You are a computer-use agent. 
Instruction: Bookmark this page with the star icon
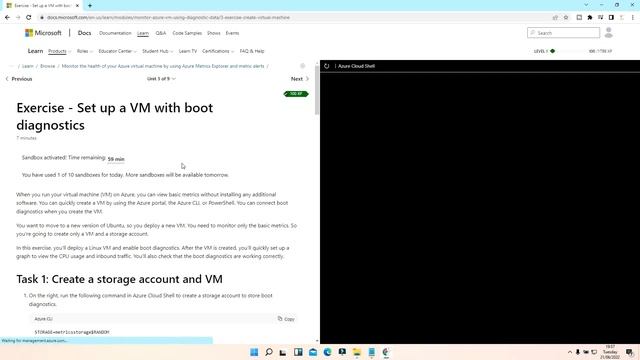point(566,18)
